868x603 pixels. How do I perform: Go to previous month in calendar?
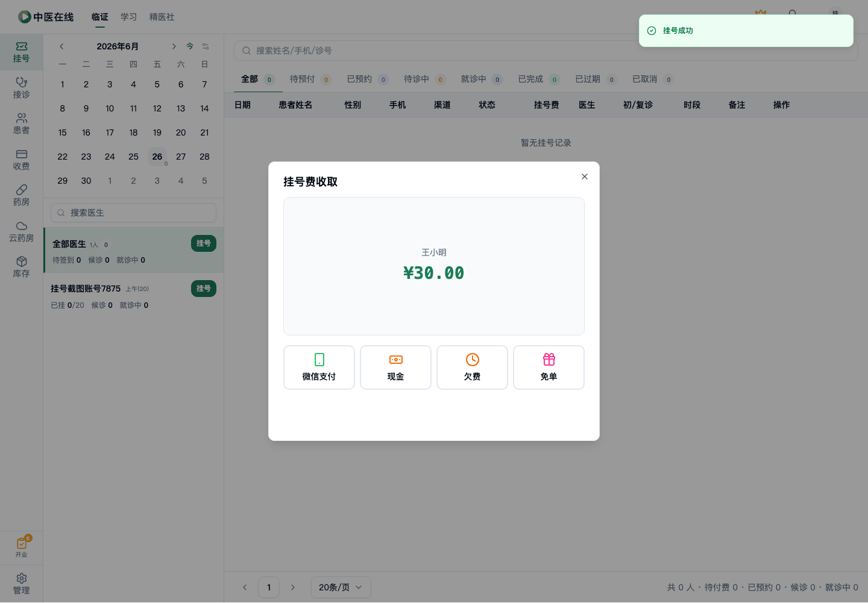[61, 46]
